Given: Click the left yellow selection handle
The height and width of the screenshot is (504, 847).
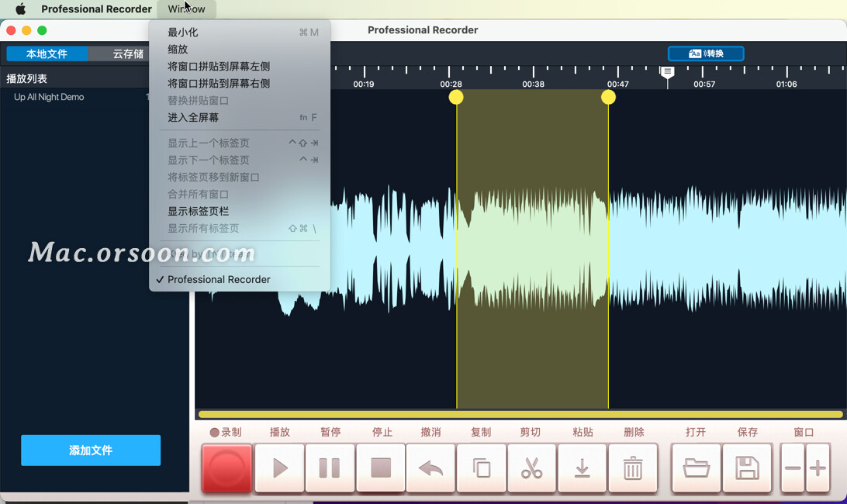Looking at the screenshot, I should (x=456, y=97).
